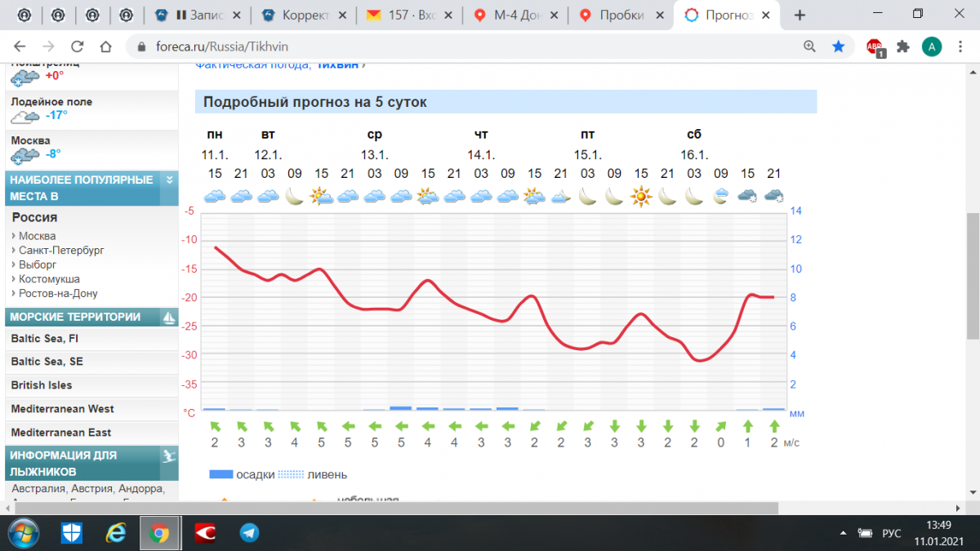The image size is (980, 551).
Task: Click the zoom magnifier icon in address bar
Action: point(809,47)
